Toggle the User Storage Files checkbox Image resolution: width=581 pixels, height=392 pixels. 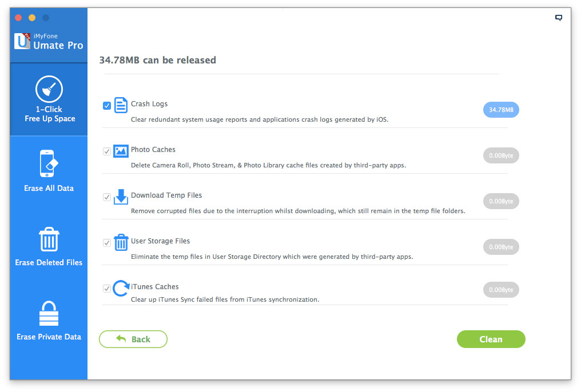[x=107, y=243]
